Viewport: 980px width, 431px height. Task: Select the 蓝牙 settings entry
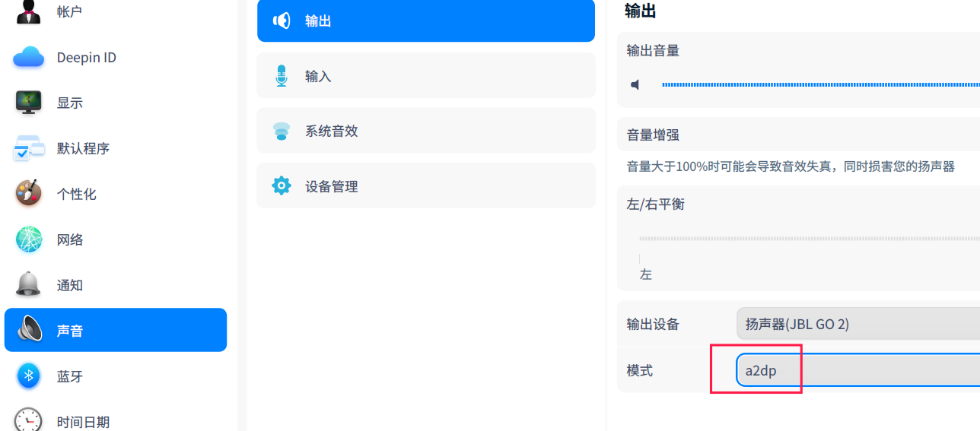click(116, 376)
